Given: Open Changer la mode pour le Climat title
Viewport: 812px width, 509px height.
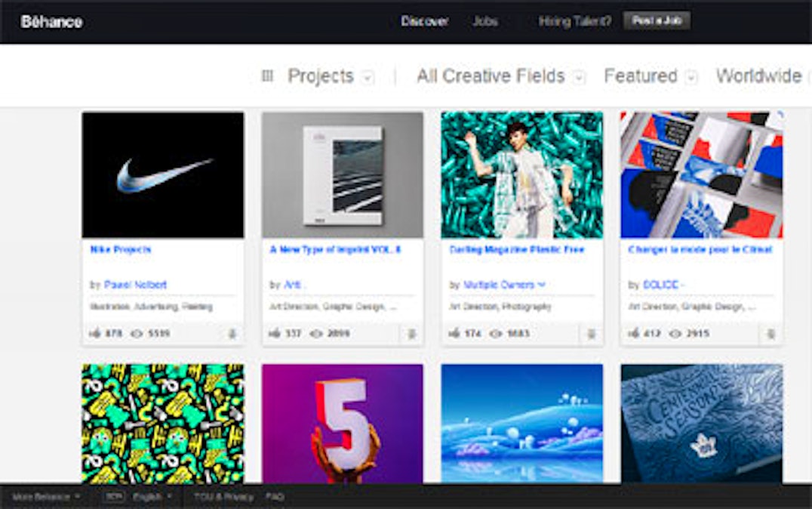Looking at the screenshot, I should (700, 250).
